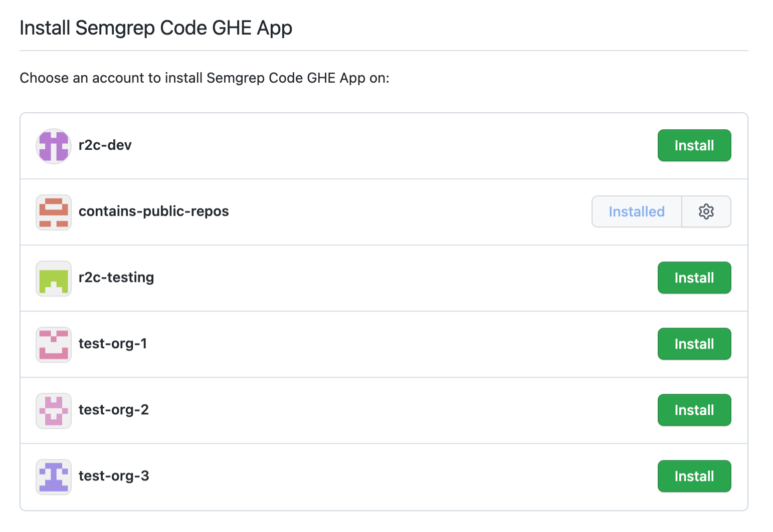Click the Install Semgrep Code GHE App heading

point(155,28)
